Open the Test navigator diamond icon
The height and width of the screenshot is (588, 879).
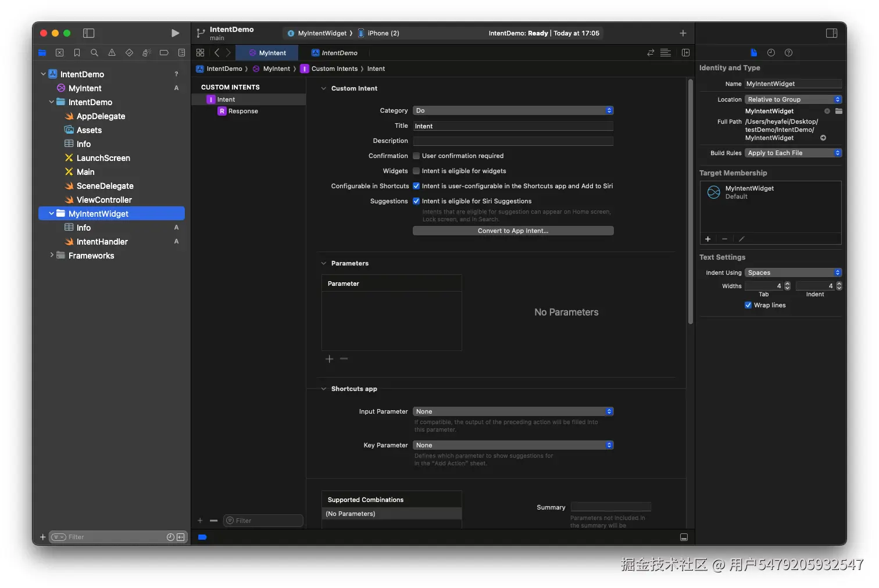129,53
